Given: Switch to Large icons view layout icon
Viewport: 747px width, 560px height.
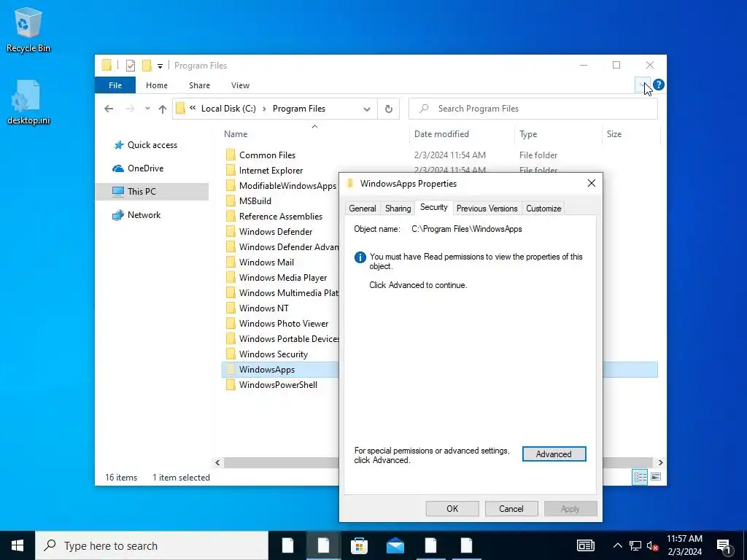Looking at the screenshot, I should 656,477.
